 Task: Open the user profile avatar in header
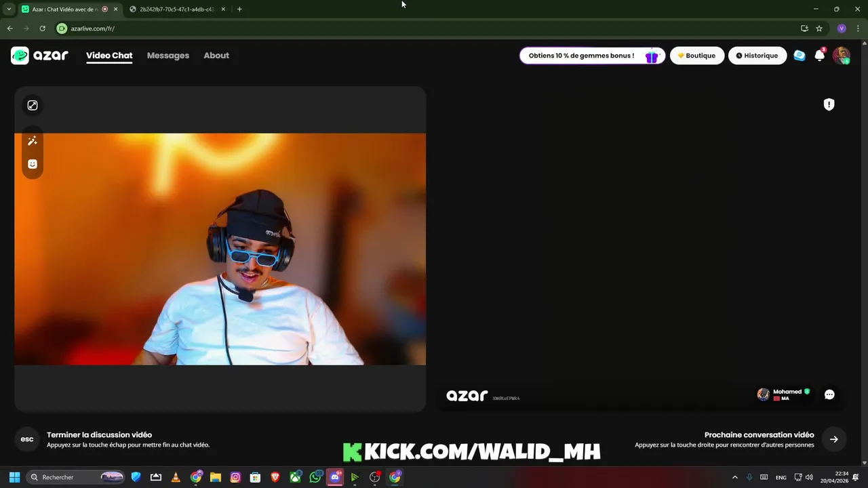[842, 56]
